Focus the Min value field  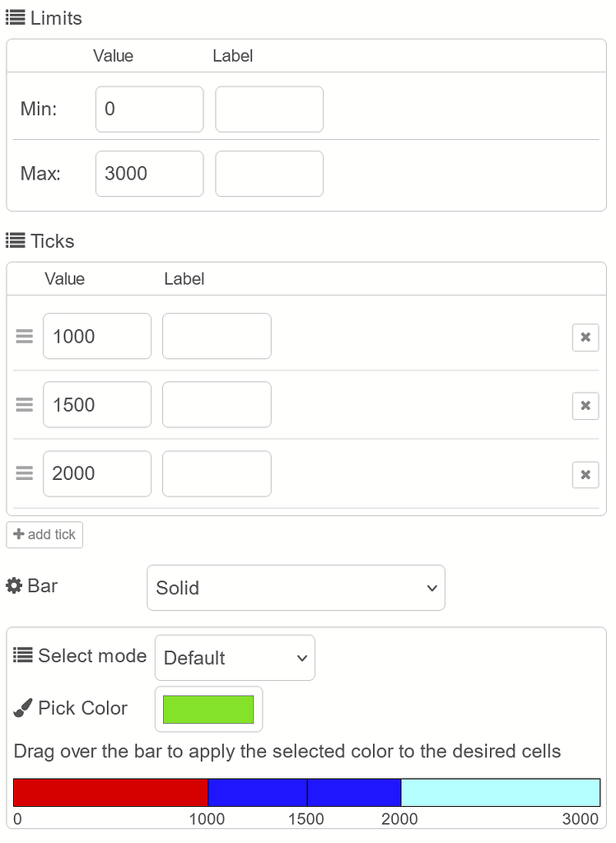point(149,109)
